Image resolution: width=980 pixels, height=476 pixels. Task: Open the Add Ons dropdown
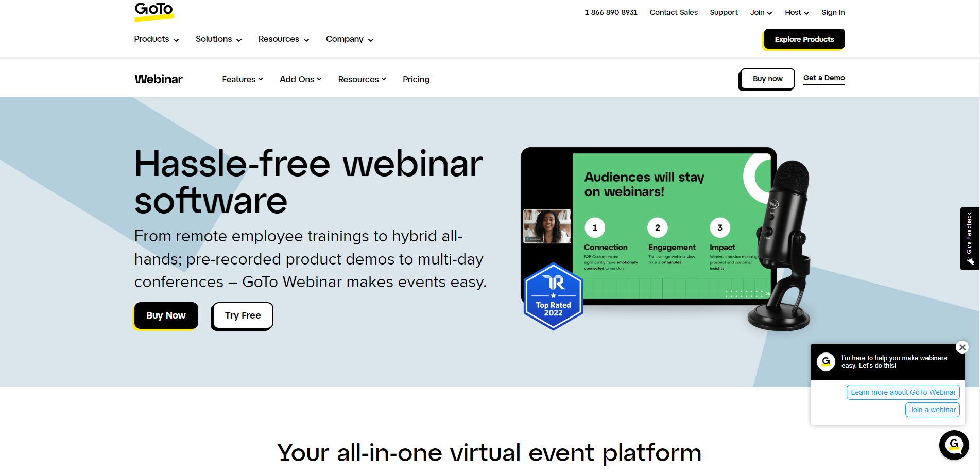[300, 79]
